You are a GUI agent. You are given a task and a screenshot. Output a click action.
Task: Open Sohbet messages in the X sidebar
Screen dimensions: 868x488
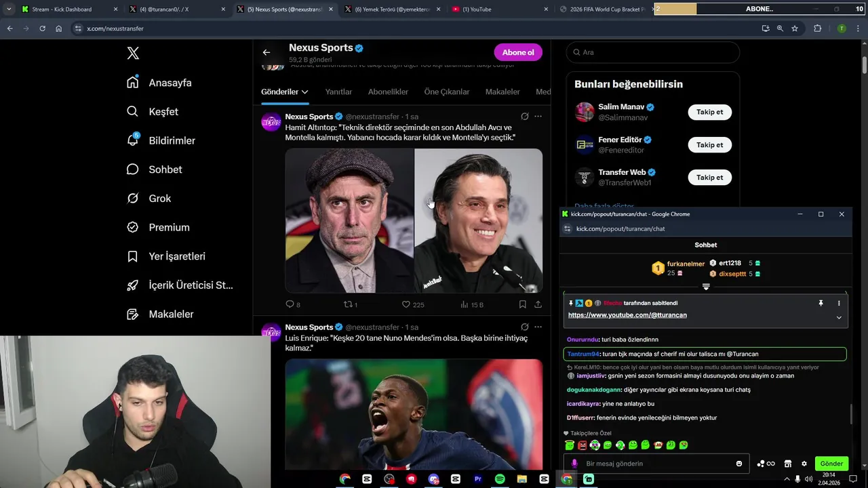pyautogui.click(x=154, y=169)
